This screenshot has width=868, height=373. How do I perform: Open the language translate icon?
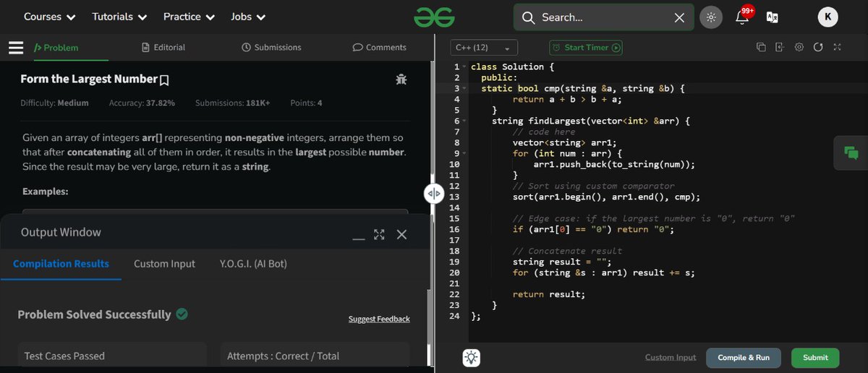point(772,17)
